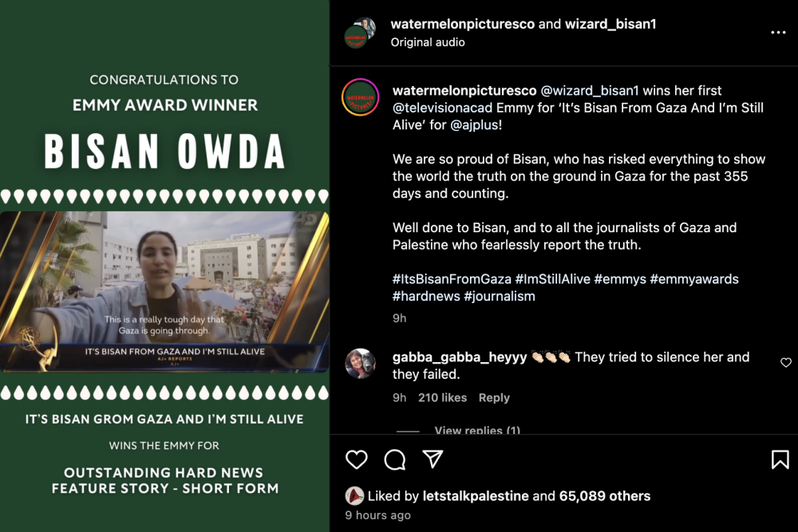798x532 pixels.
Task: Share the post with the paper plane icon
Action: 433,459
